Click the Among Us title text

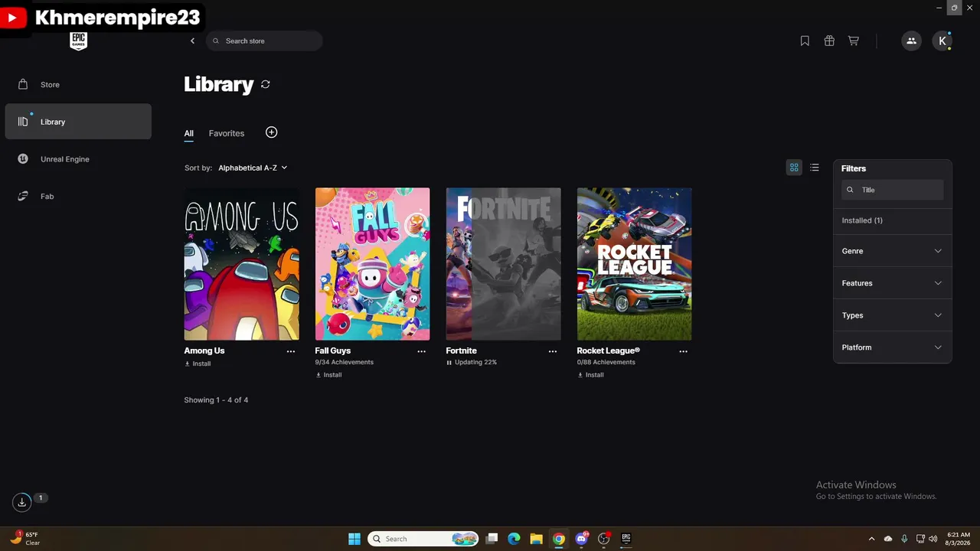(x=204, y=350)
